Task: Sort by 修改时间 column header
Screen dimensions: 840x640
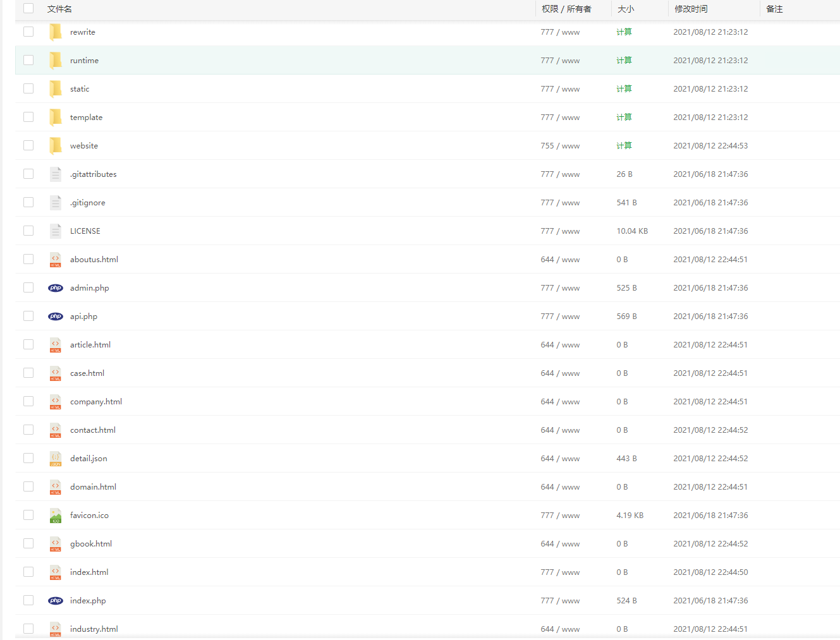Action: [x=691, y=9]
